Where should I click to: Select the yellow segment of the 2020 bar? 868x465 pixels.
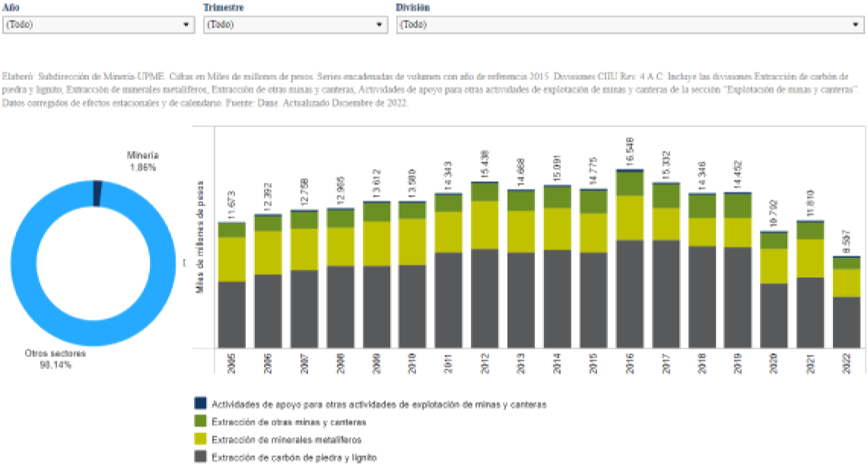click(x=774, y=266)
